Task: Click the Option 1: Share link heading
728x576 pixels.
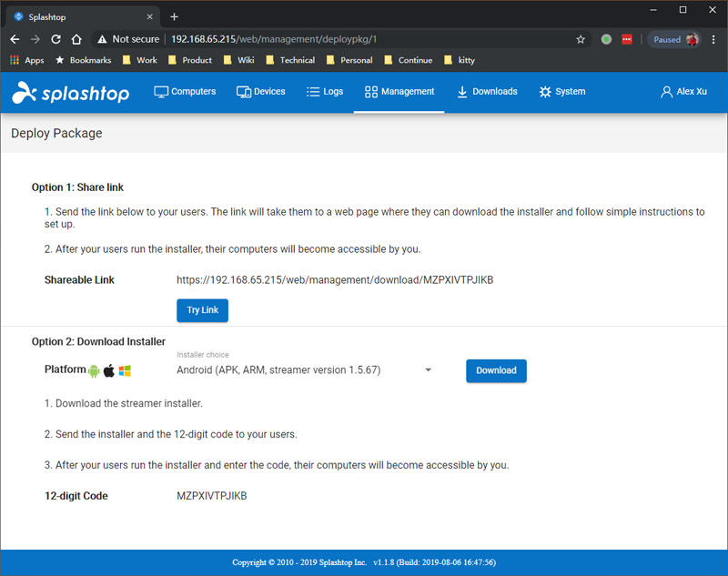Action: tap(77, 187)
